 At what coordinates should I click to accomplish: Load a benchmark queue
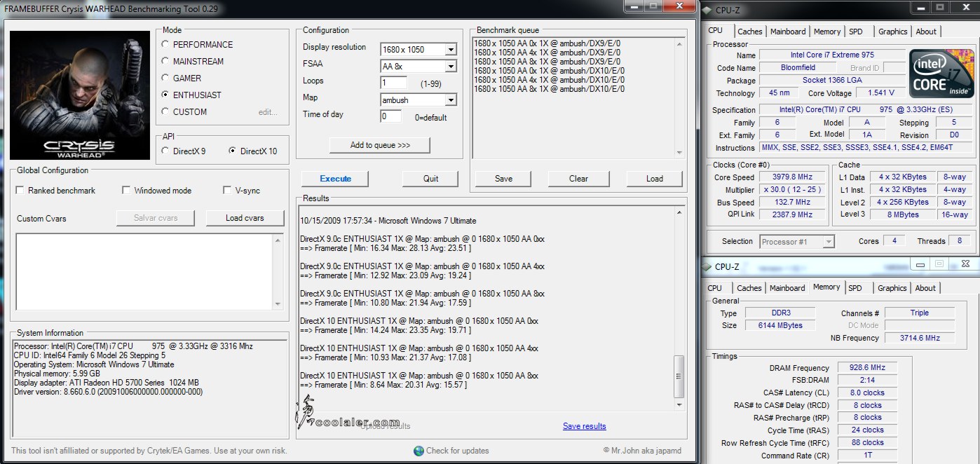[654, 179]
